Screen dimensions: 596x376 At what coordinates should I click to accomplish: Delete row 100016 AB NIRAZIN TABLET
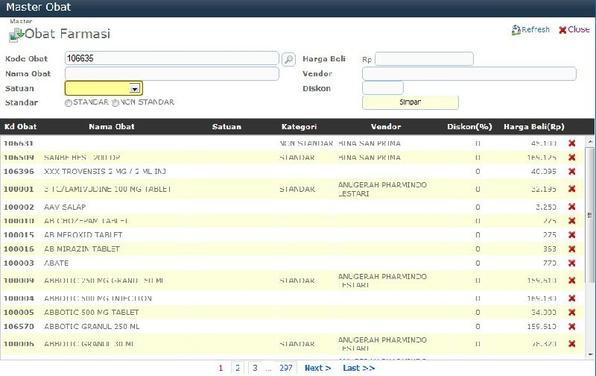(572, 249)
